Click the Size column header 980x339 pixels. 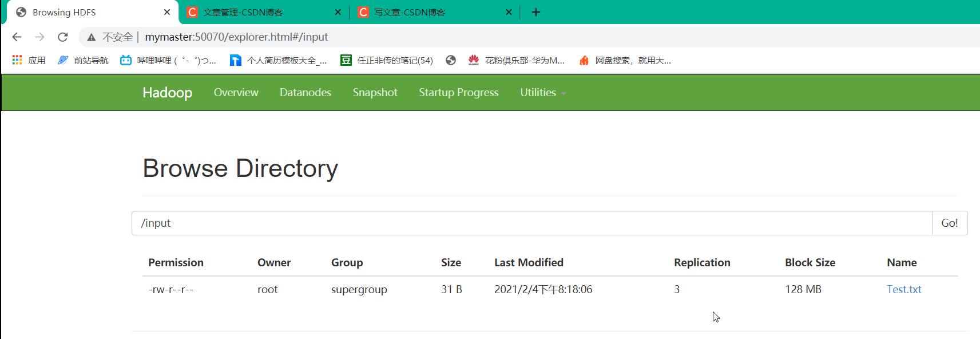coord(451,263)
